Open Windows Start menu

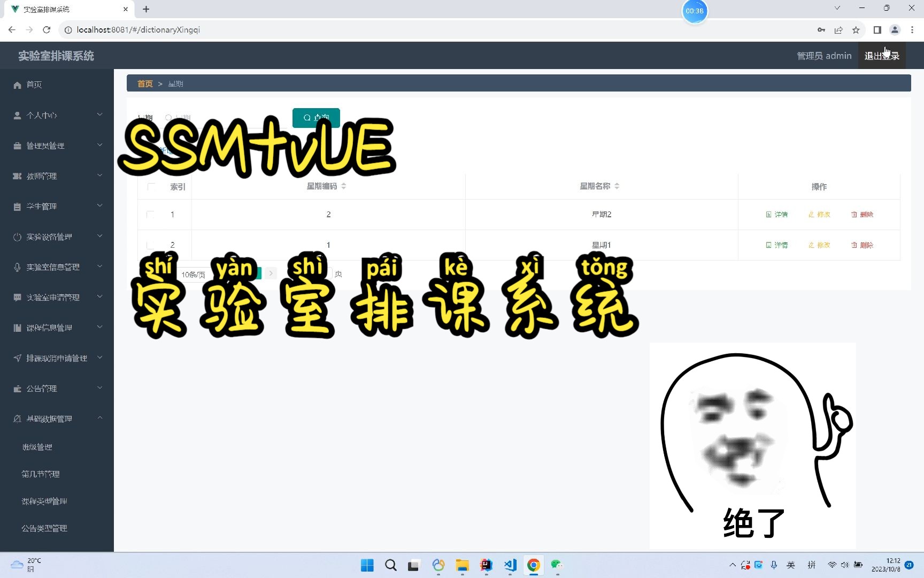pos(367,565)
